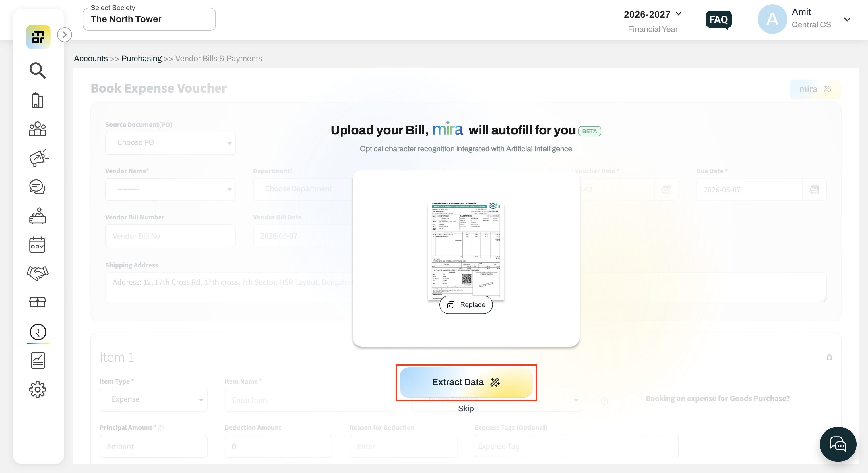868x473 pixels.
Task: Open the search icon in sidebar
Action: click(x=38, y=70)
